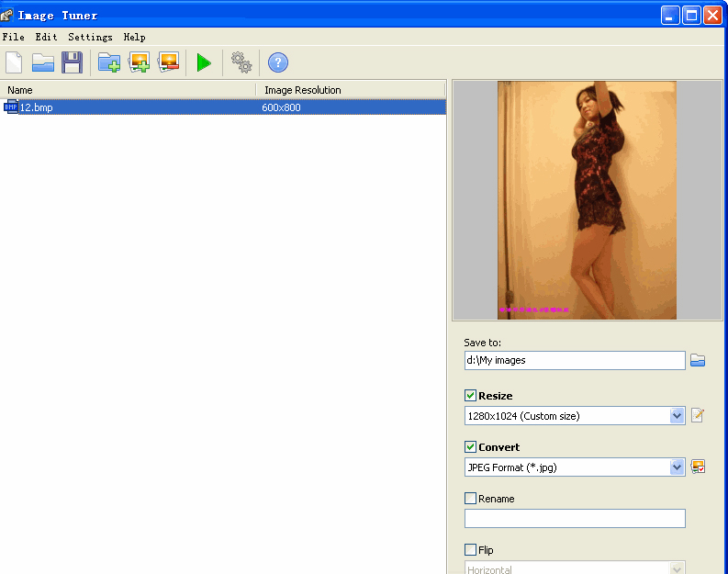Select the 12.bmp file row
Screen dimensions: 728x574
[223, 107]
